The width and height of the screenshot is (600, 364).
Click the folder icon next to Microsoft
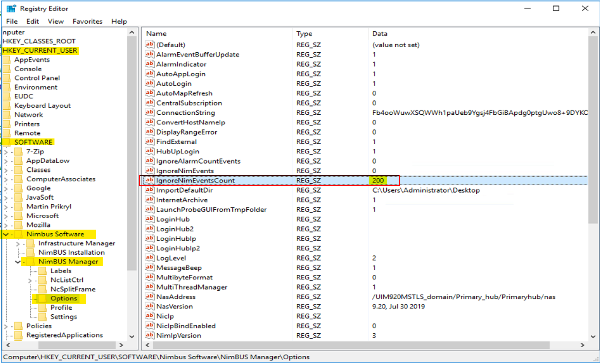click(x=18, y=216)
